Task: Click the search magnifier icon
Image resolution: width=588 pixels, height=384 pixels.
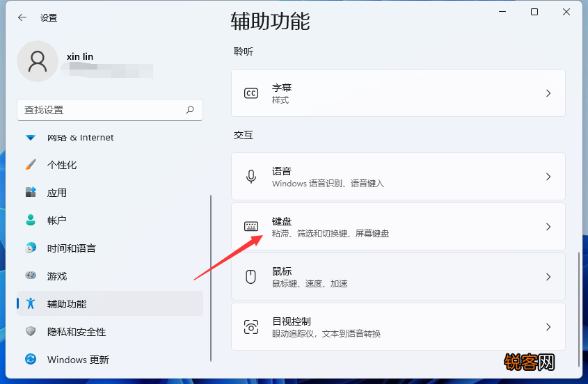Action: pos(190,109)
